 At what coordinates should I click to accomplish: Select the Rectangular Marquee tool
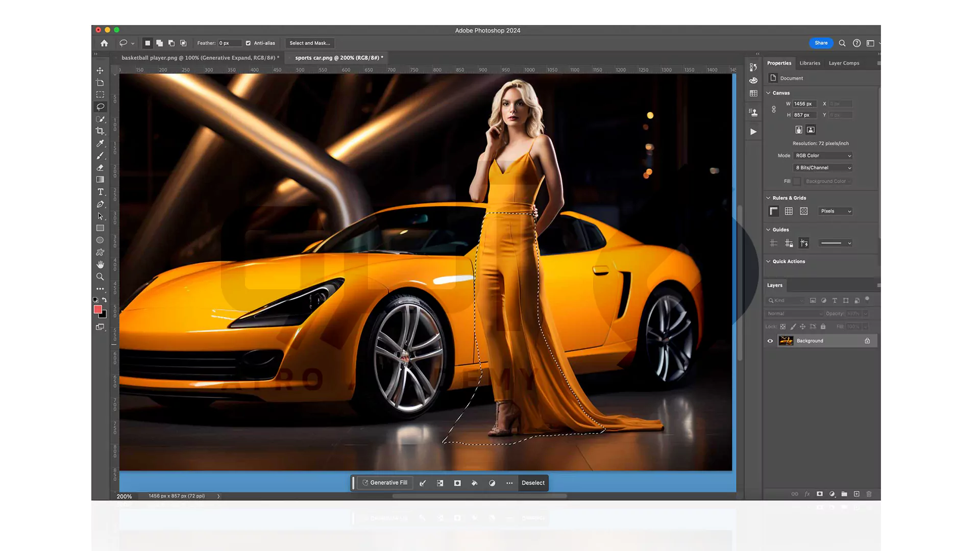(100, 95)
